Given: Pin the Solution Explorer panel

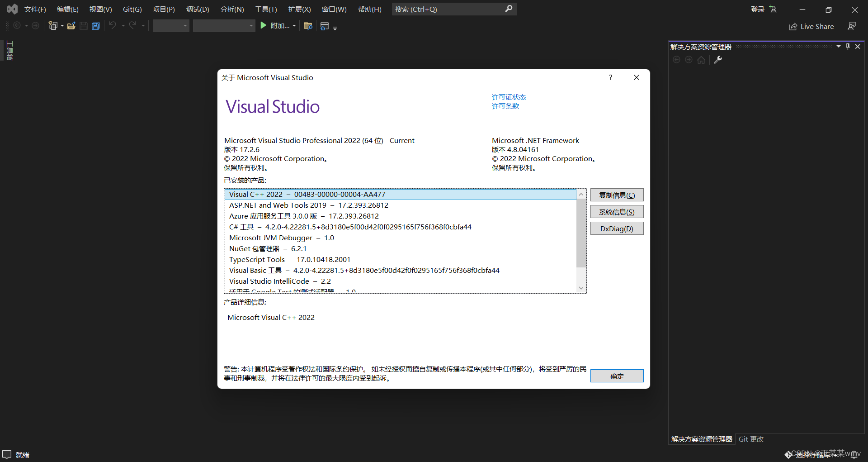Looking at the screenshot, I should point(848,46).
